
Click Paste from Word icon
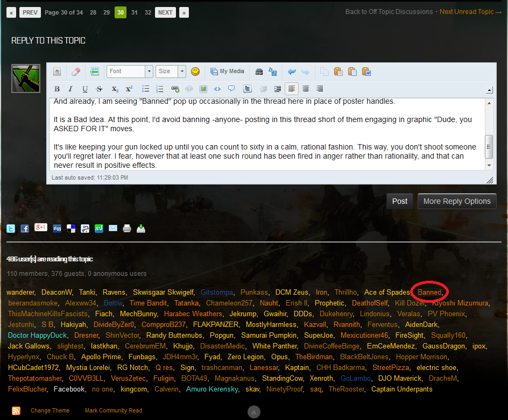(366, 72)
